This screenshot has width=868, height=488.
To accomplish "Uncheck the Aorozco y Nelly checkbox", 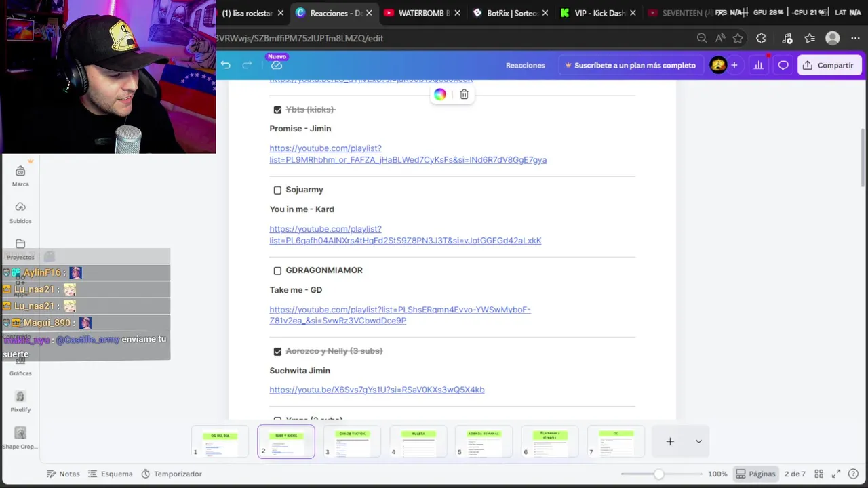I will point(277,352).
